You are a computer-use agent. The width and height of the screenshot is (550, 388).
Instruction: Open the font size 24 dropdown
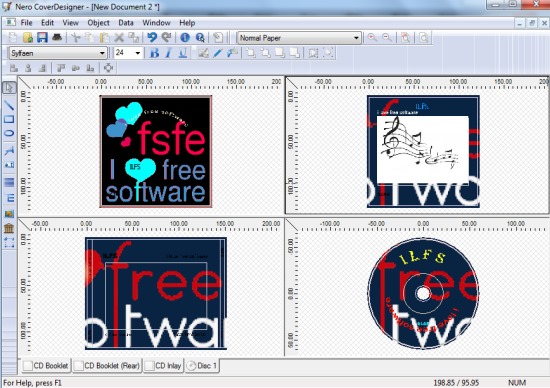(x=138, y=53)
